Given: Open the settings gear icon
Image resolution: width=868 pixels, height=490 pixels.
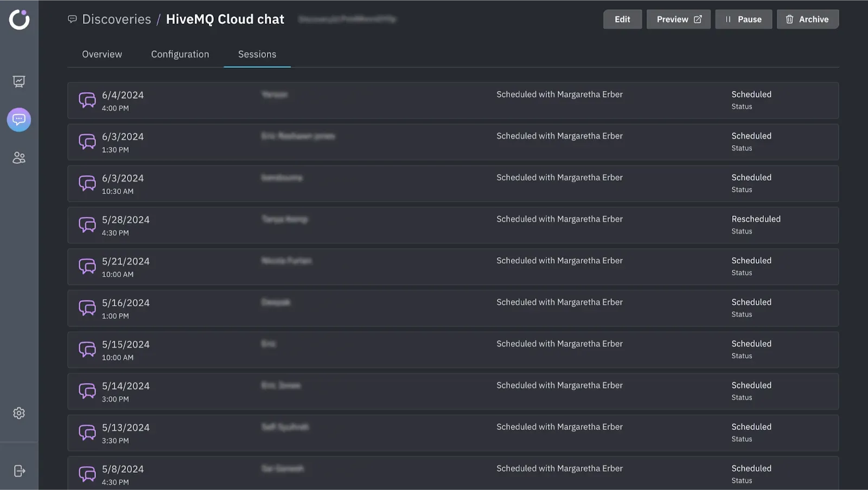Looking at the screenshot, I should [19, 413].
